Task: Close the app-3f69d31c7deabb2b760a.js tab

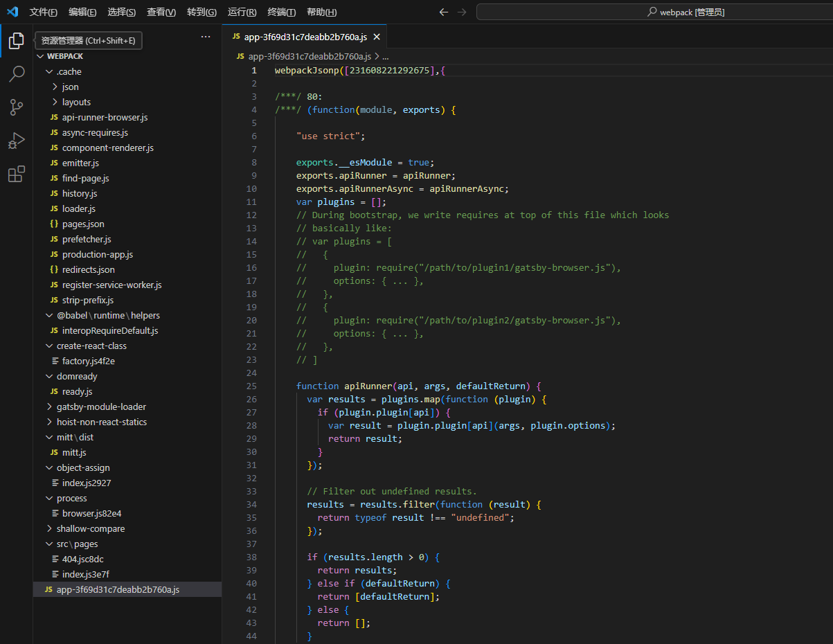Action: coord(376,37)
